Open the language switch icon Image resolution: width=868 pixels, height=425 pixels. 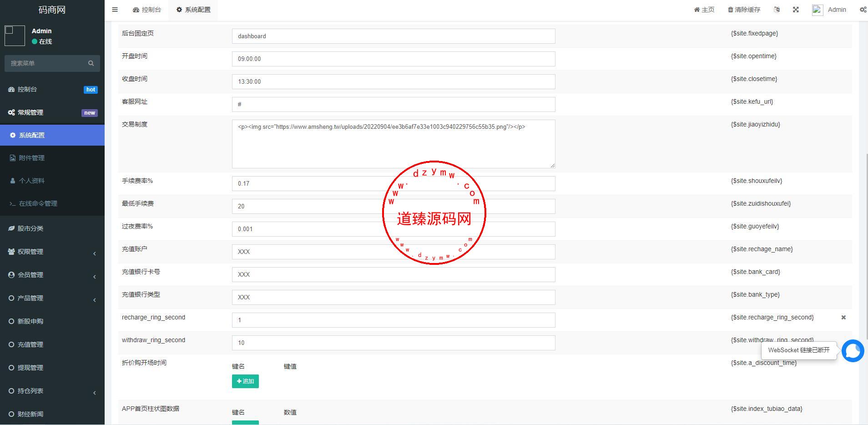pyautogui.click(x=777, y=10)
